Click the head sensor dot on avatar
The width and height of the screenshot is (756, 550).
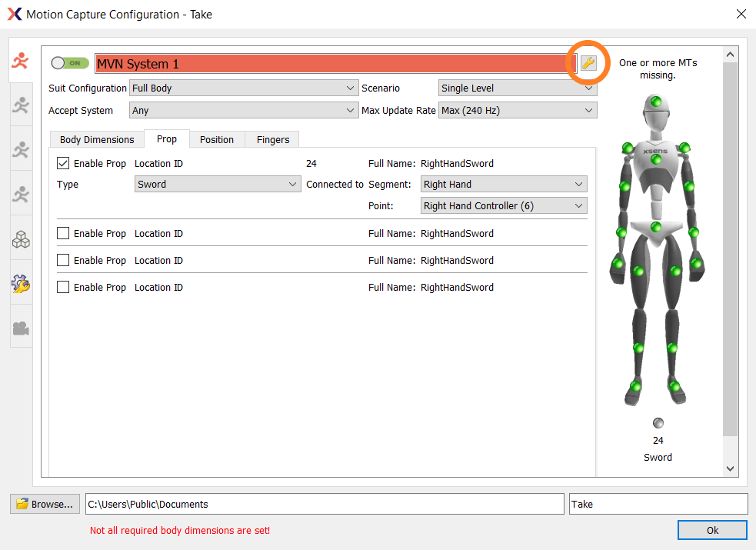point(656,102)
